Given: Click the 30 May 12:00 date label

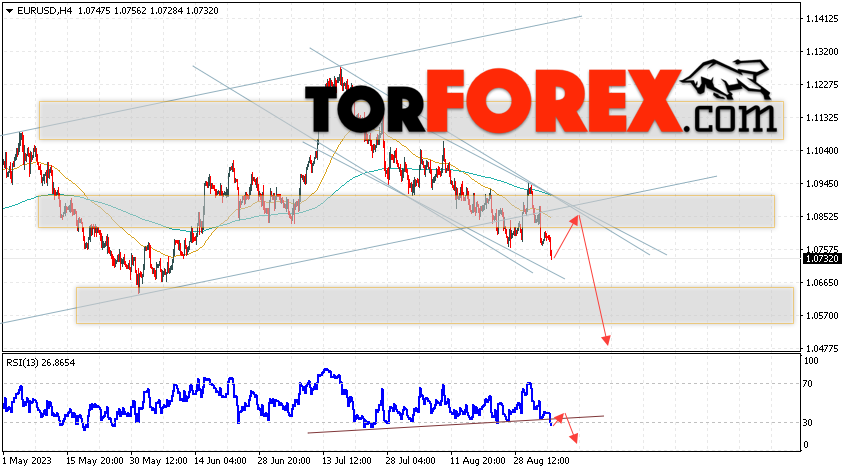Looking at the screenshot, I should pyautogui.click(x=159, y=461).
